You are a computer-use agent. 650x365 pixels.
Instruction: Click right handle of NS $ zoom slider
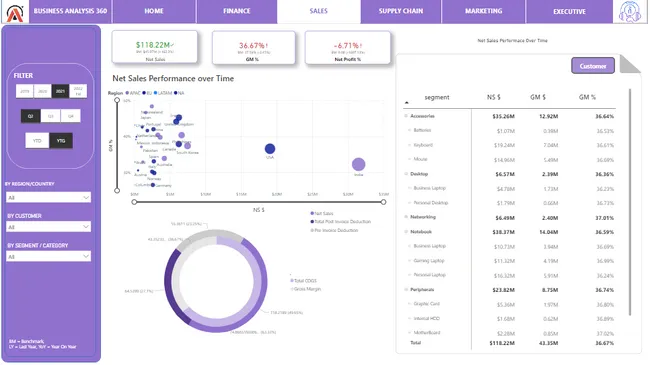(383, 202)
